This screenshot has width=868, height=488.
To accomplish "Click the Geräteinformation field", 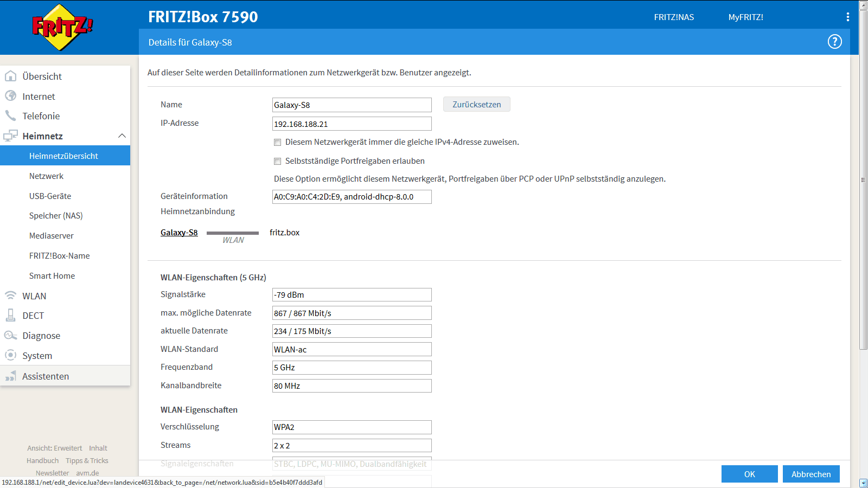I will coord(352,196).
